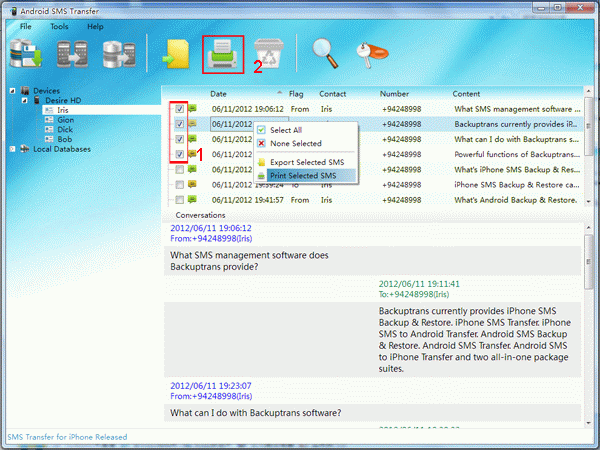The height and width of the screenshot is (450, 600).
Task: Click the Local Databases icon
Action: pyautogui.click(x=25, y=149)
